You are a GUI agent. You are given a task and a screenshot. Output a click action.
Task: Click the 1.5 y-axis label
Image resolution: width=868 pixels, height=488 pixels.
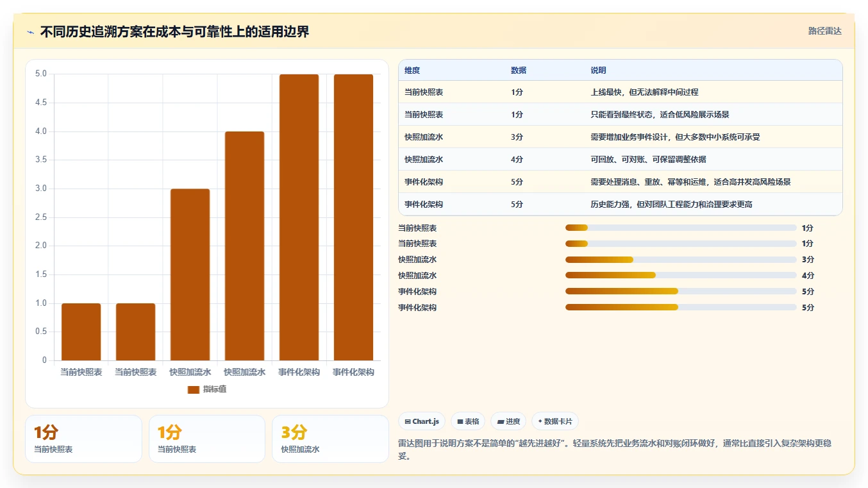[41, 274]
